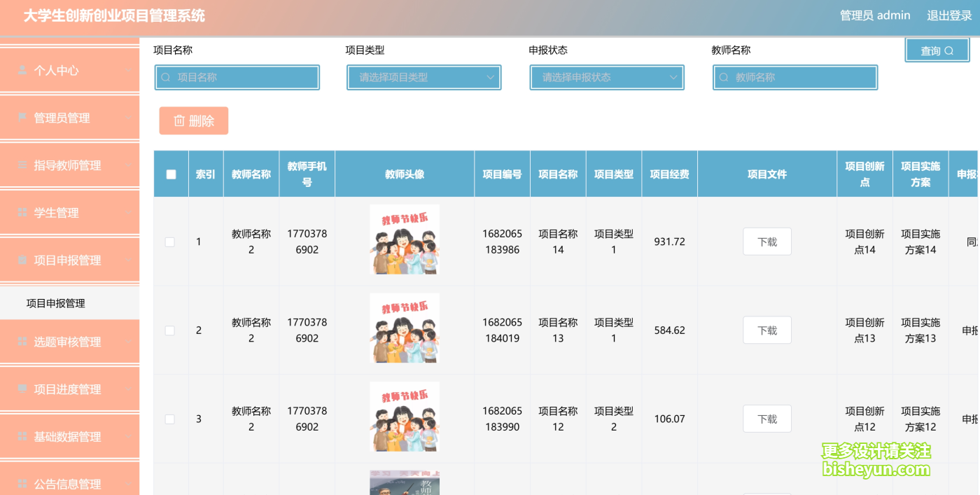
Task: Open teacher avatar image in row 2
Action: pos(405,328)
